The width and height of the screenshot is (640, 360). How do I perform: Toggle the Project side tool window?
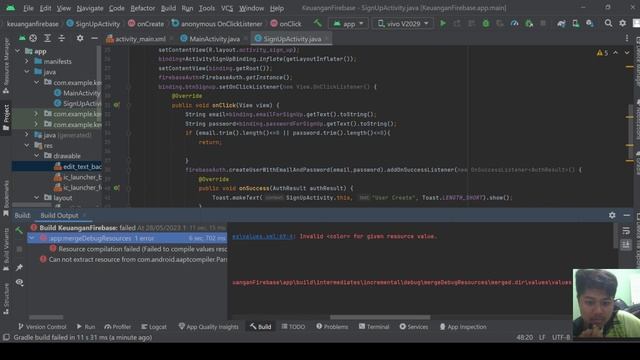[6, 118]
